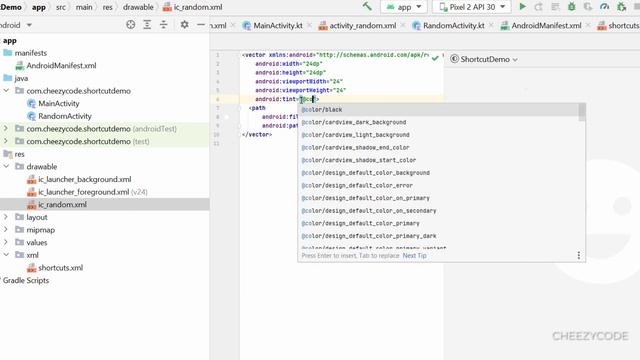
Task: Select @color/design_default_color_background suggestion
Action: pyautogui.click(x=439, y=173)
